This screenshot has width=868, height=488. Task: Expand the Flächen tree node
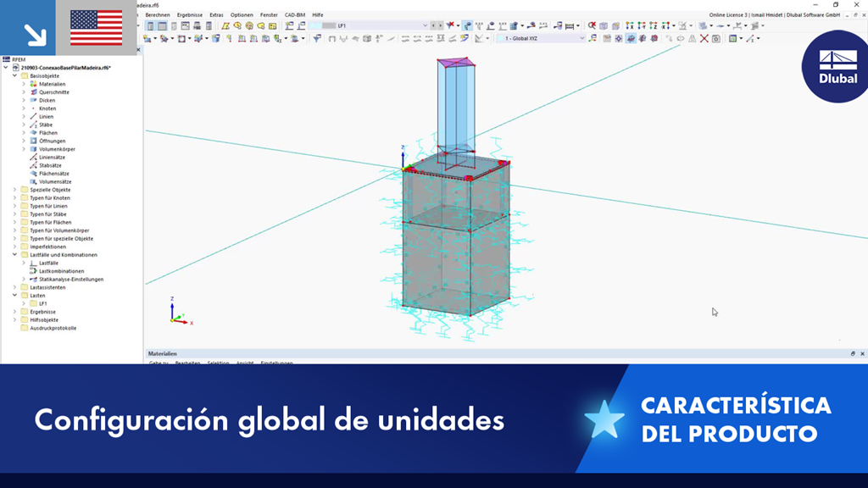click(24, 133)
